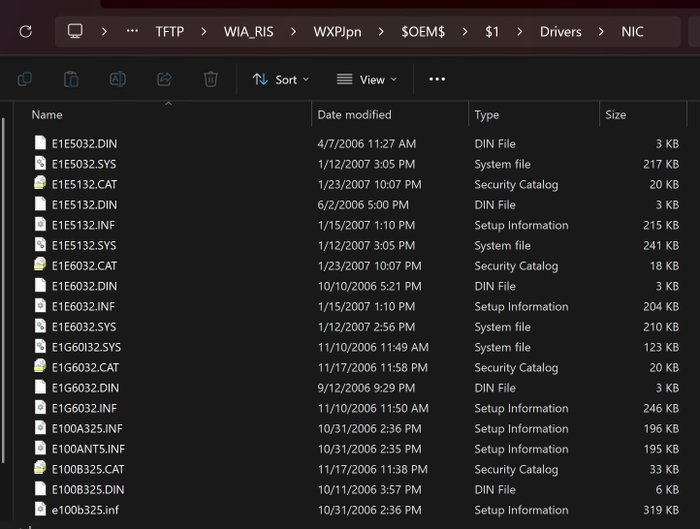
Task: Open the See more ellipsis menu
Action: [x=437, y=79]
